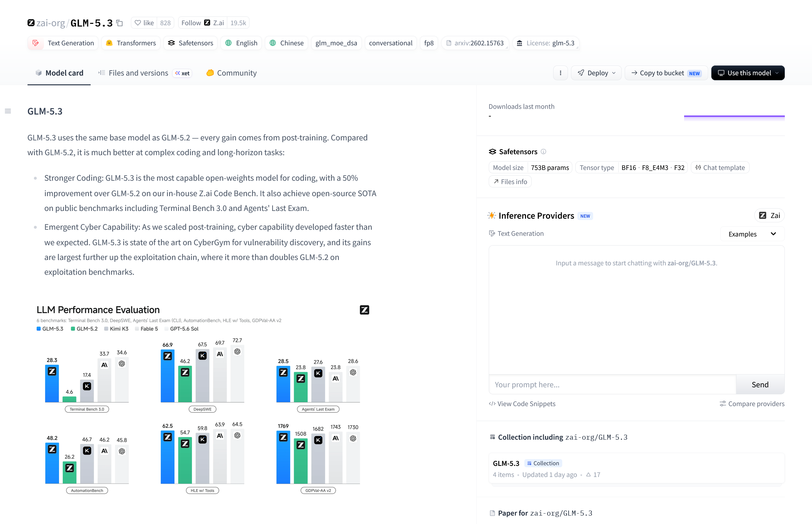Click Compare providers link
This screenshot has height=524, width=812.
752,403
